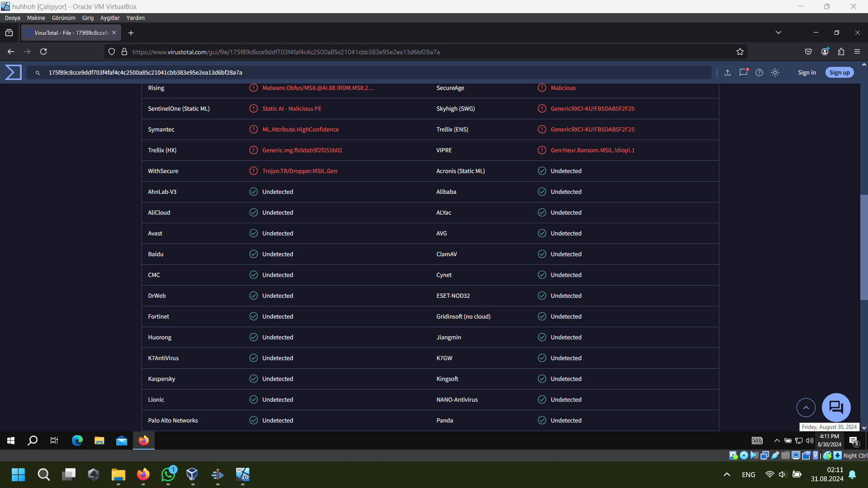Click the scroll-to-top circular arrow button
This screenshot has height=488, width=868.
(x=806, y=408)
